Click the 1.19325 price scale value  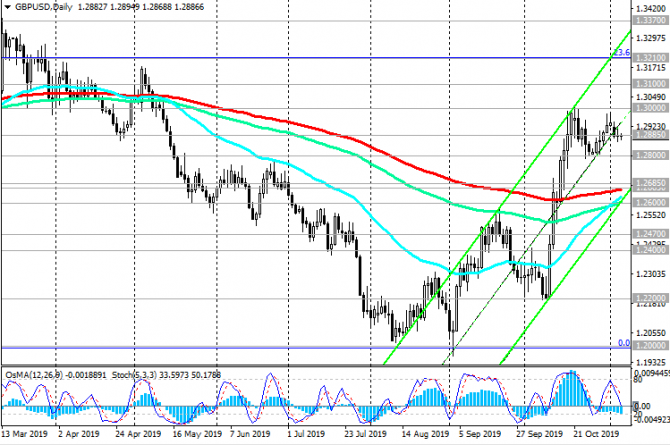pos(651,362)
